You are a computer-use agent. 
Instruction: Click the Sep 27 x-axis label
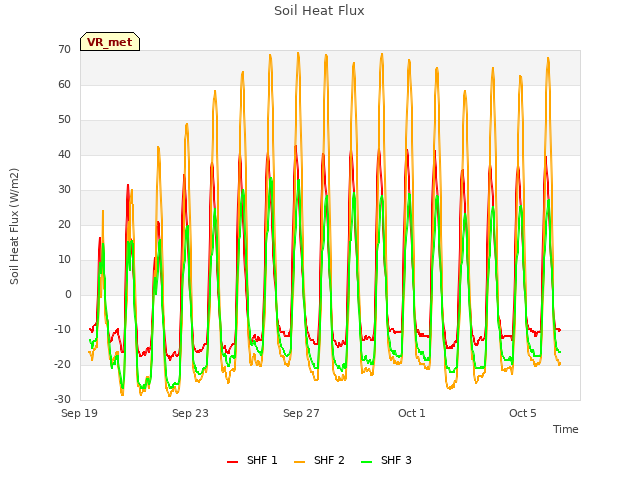coord(301,413)
